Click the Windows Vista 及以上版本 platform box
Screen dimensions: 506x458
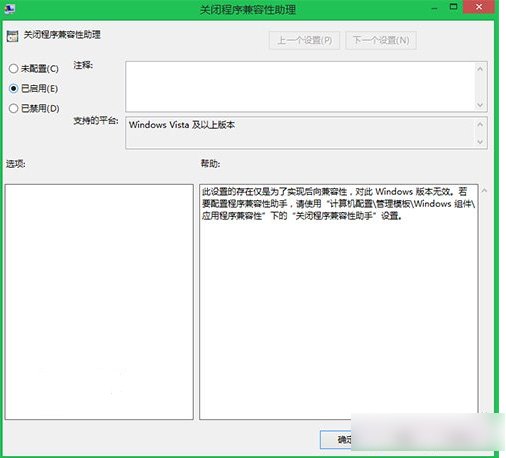[300, 133]
